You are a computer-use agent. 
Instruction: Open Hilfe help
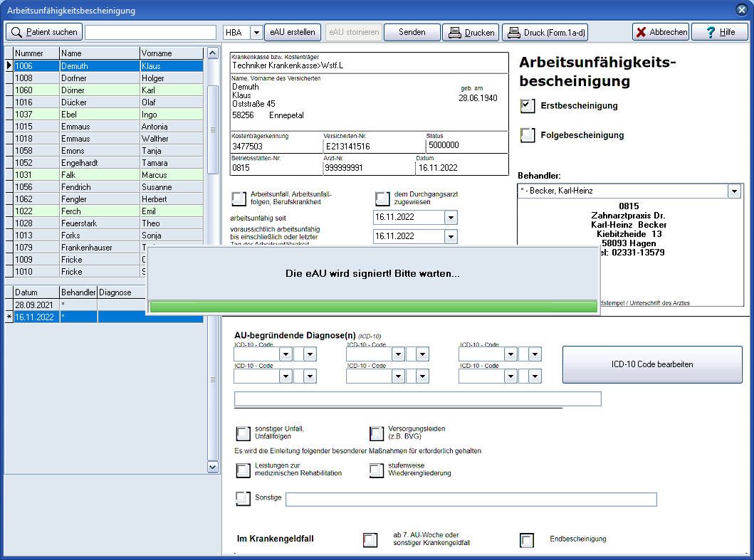pos(720,32)
